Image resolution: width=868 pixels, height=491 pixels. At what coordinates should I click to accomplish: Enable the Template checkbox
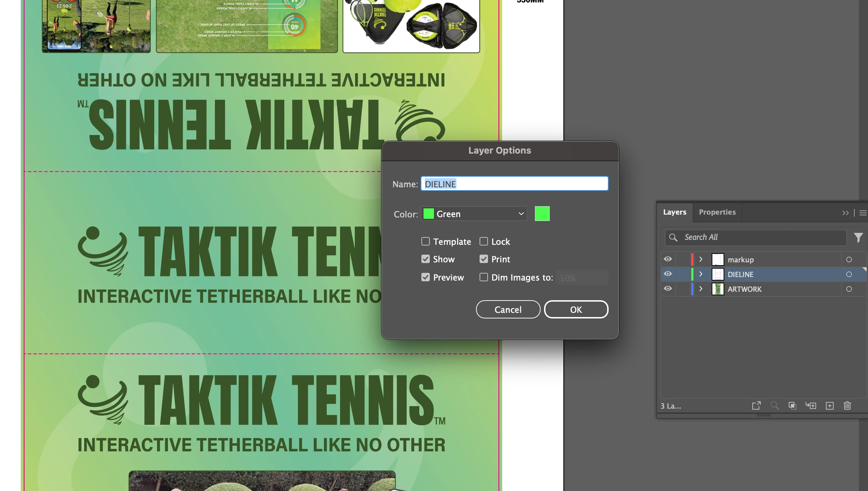[x=425, y=241]
